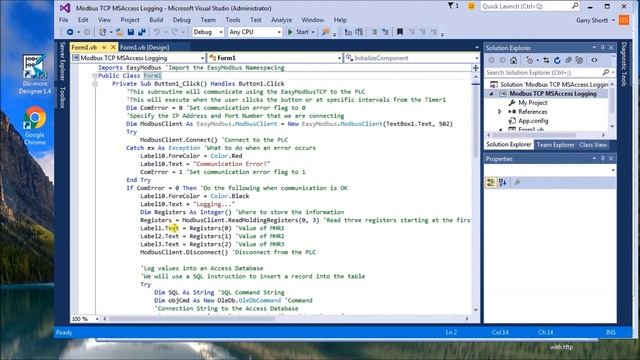This screenshot has height=360, width=640.
Task: Select App.config in Solution Explorer
Action: coord(533,121)
